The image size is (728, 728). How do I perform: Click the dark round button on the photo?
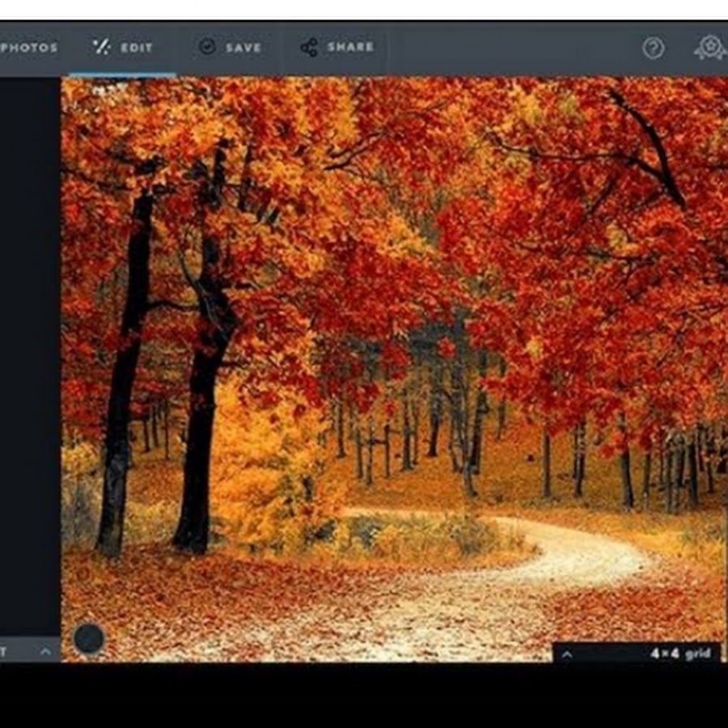[89, 638]
